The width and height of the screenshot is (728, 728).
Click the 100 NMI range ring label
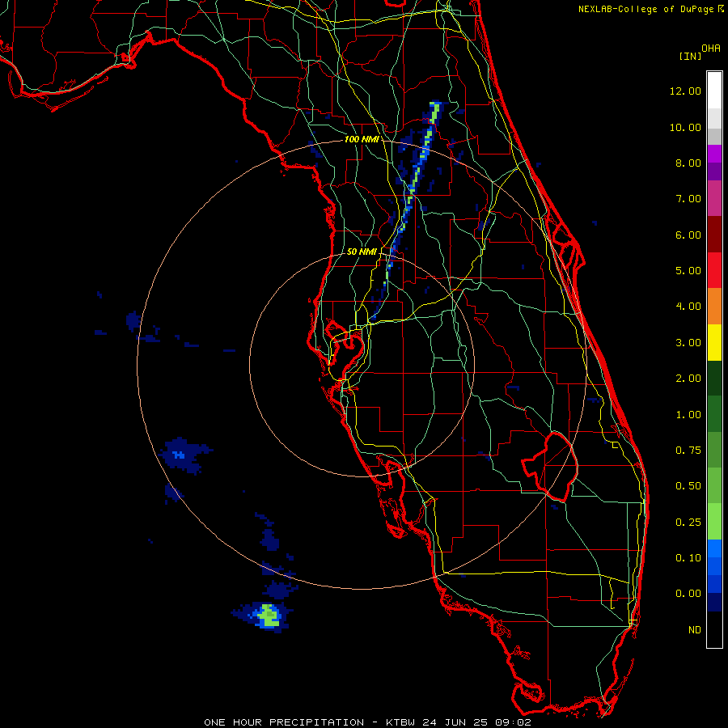[x=362, y=139]
